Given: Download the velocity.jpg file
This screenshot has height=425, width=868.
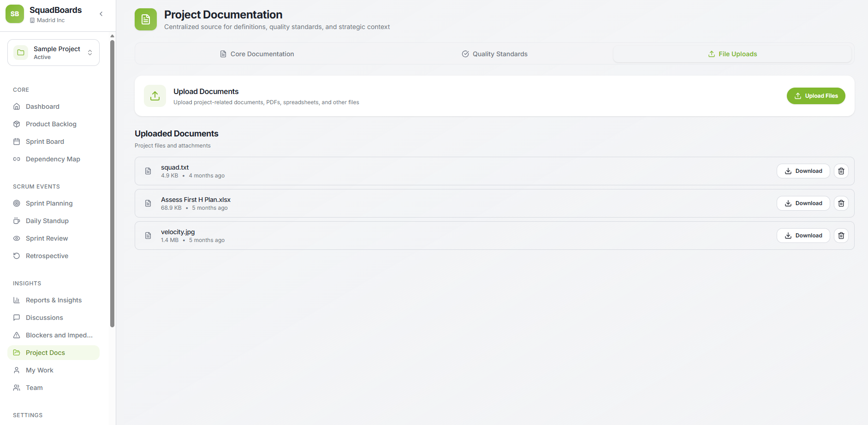Looking at the screenshot, I should click(803, 236).
